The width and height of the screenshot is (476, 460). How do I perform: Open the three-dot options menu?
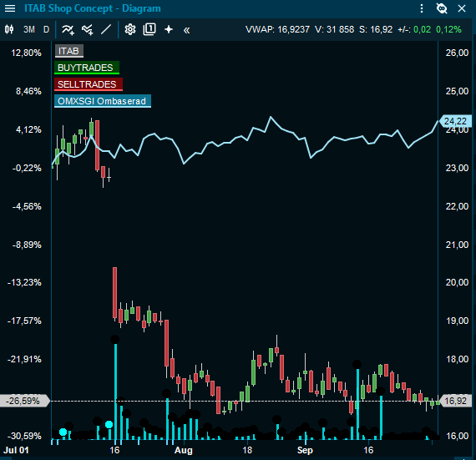coord(422,8)
